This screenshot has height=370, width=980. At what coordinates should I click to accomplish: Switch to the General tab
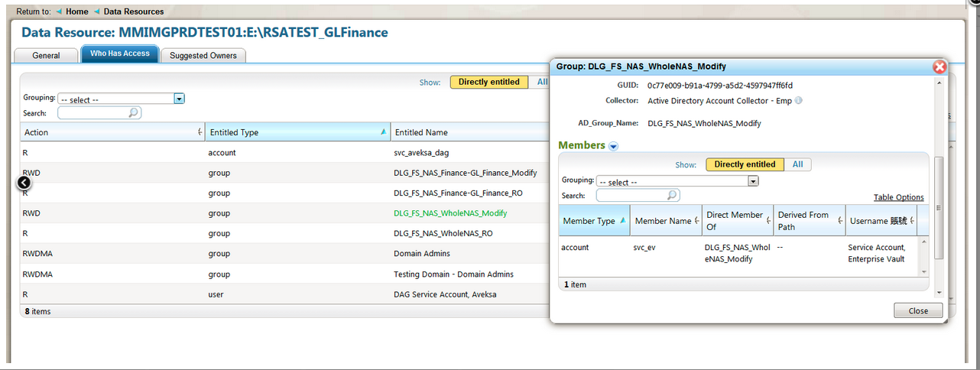pos(46,55)
